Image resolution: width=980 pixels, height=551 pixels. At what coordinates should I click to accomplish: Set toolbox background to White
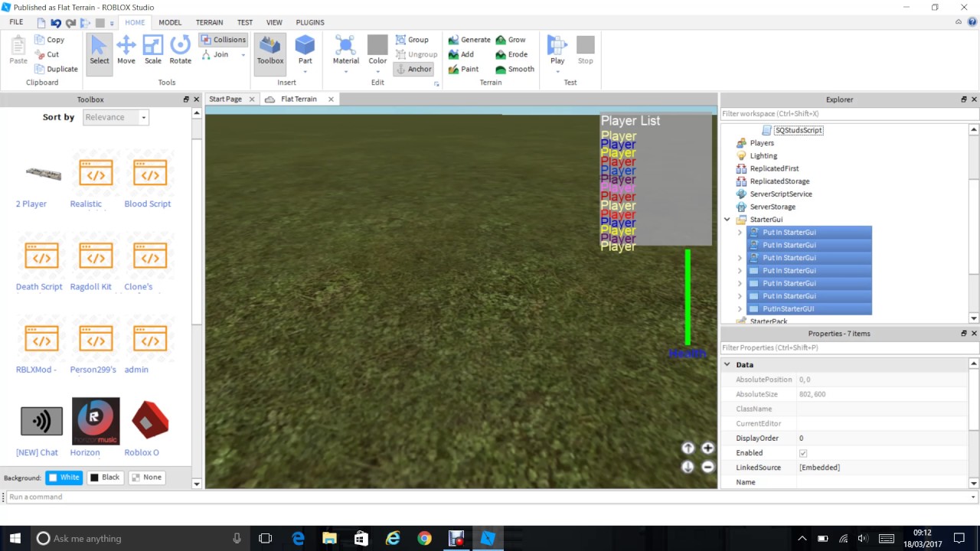(x=64, y=478)
